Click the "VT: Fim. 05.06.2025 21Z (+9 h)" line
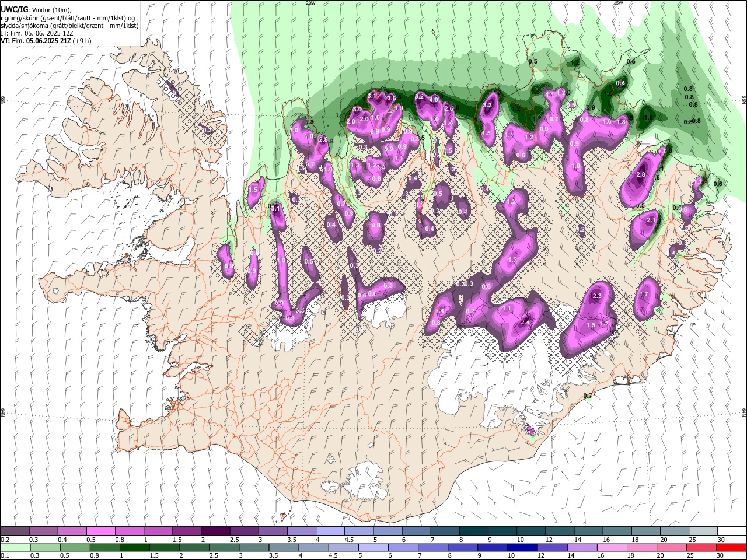 click(46, 41)
